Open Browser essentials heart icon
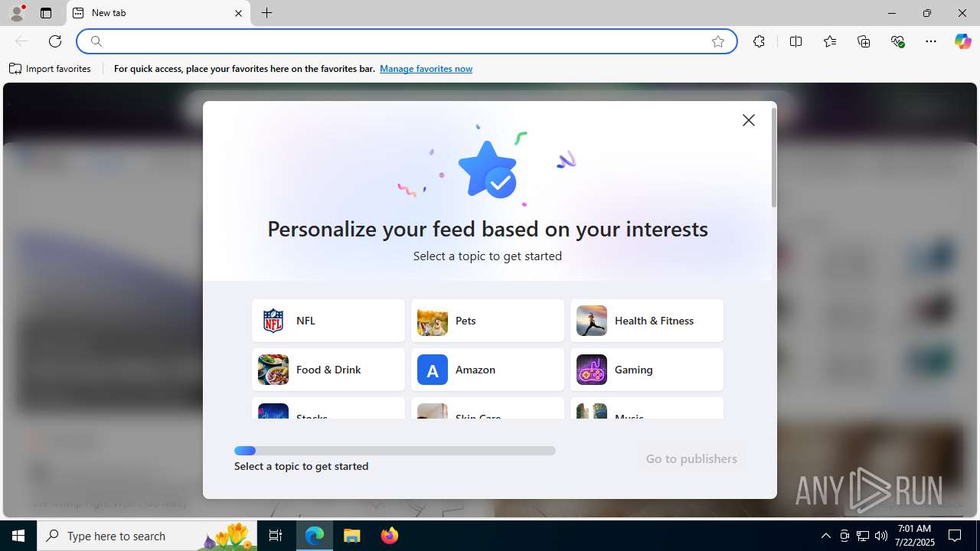Viewport: 980px width, 551px height. coord(897,41)
